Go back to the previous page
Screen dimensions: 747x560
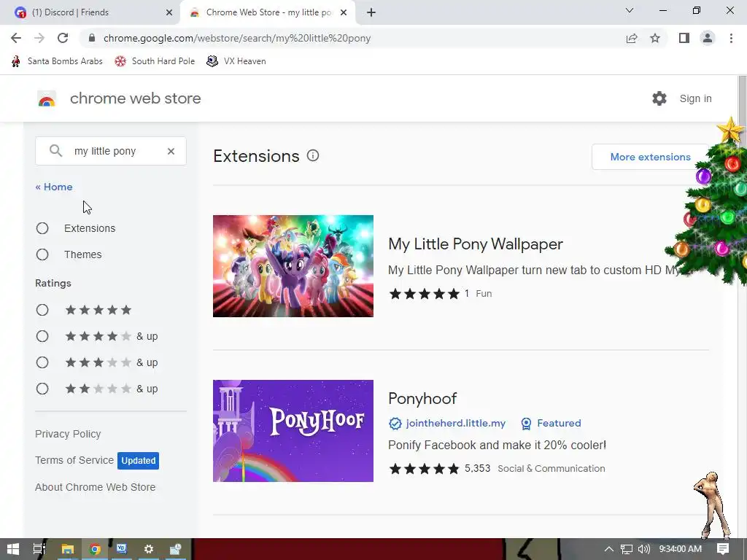16,38
